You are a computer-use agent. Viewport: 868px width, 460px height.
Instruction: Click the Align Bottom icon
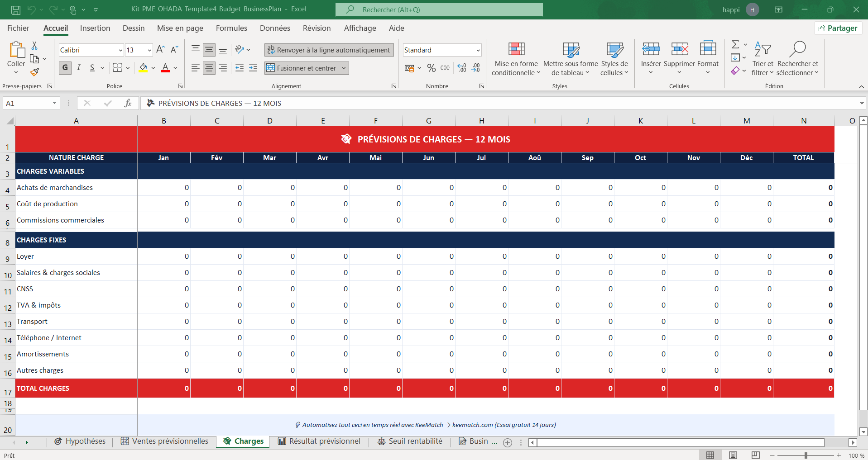(x=223, y=50)
